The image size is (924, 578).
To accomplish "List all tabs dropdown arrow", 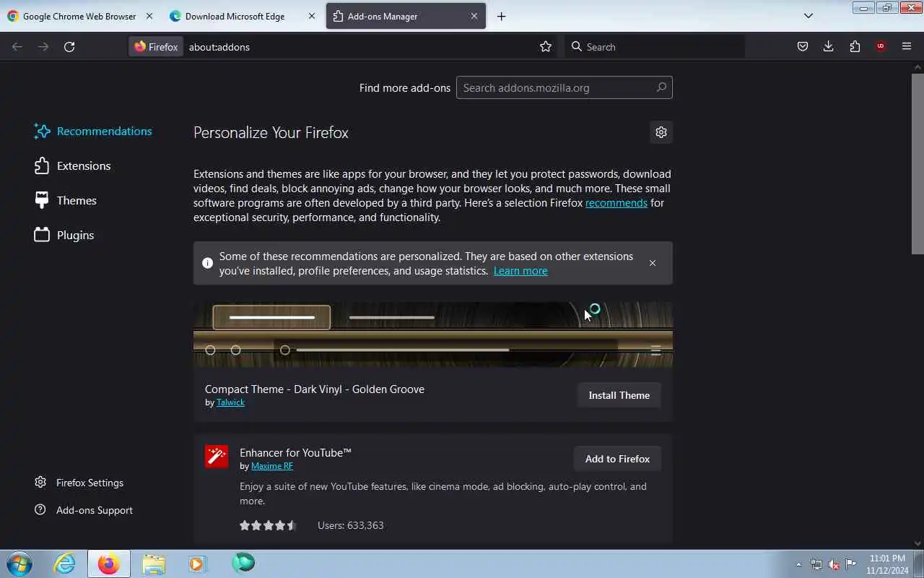I will click(808, 16).
